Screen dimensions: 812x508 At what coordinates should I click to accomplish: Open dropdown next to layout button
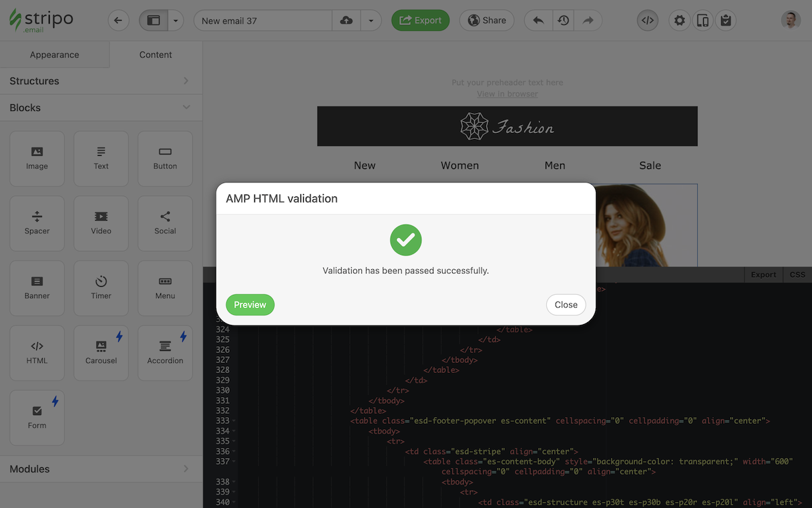click(x=176, y=21)
